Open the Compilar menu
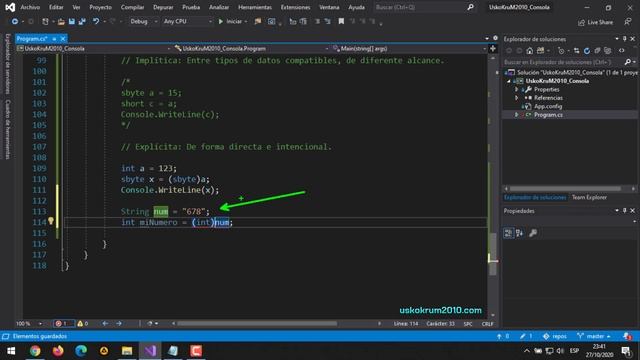The width and height of the screenshot is (640, 360). (132, 7)
